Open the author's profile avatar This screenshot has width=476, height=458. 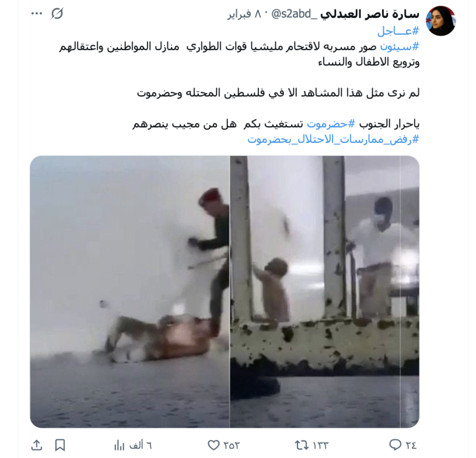tap(440, 21)
